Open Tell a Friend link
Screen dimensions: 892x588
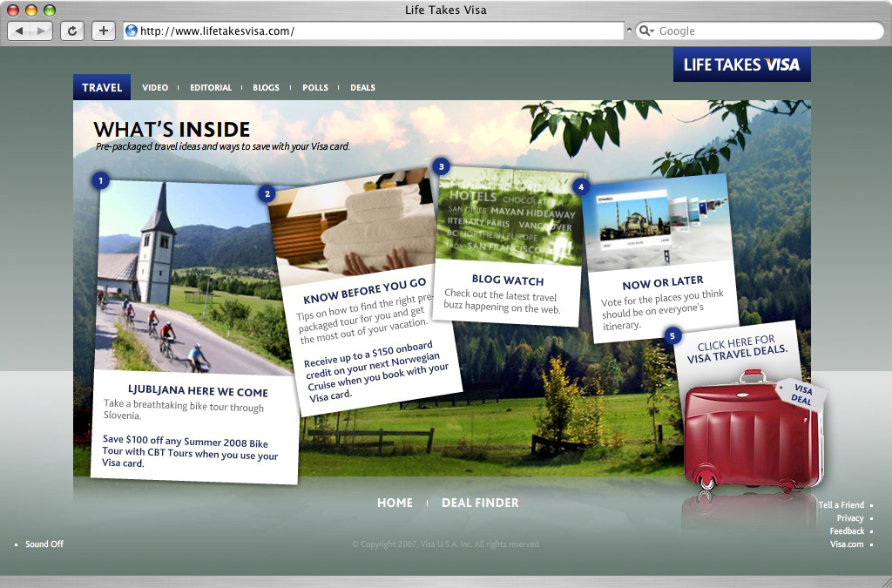tap(841, 505)
